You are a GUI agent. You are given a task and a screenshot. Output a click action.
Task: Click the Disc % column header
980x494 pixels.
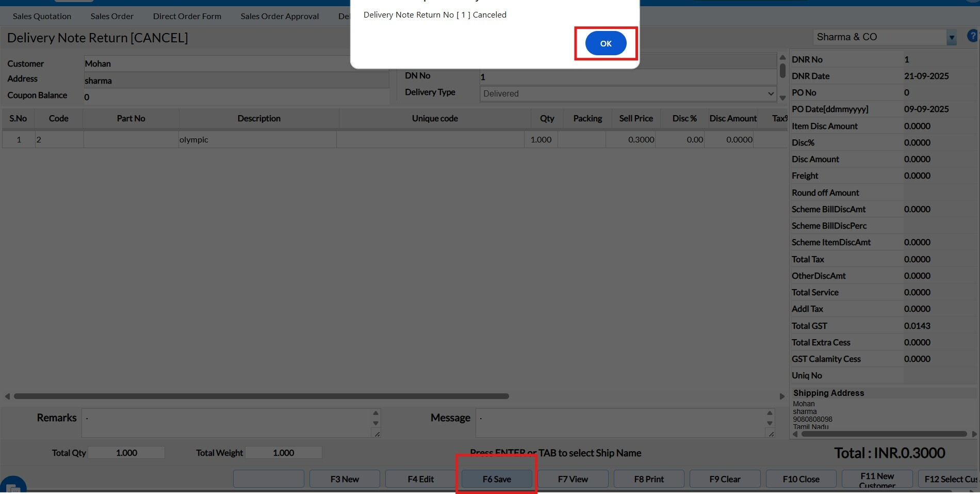click(684, 118)
